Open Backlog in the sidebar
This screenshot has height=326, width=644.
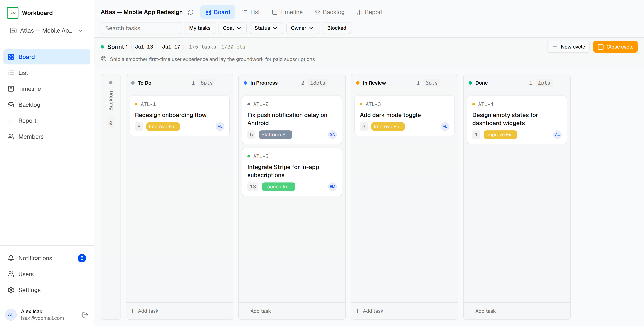pyautogui.click(x=47, y=105)
